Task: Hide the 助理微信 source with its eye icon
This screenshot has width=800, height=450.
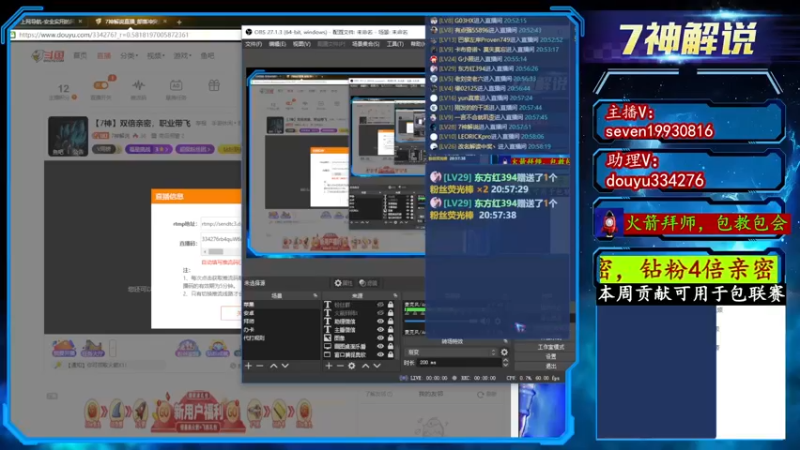Action: click(x=380, y=321)
